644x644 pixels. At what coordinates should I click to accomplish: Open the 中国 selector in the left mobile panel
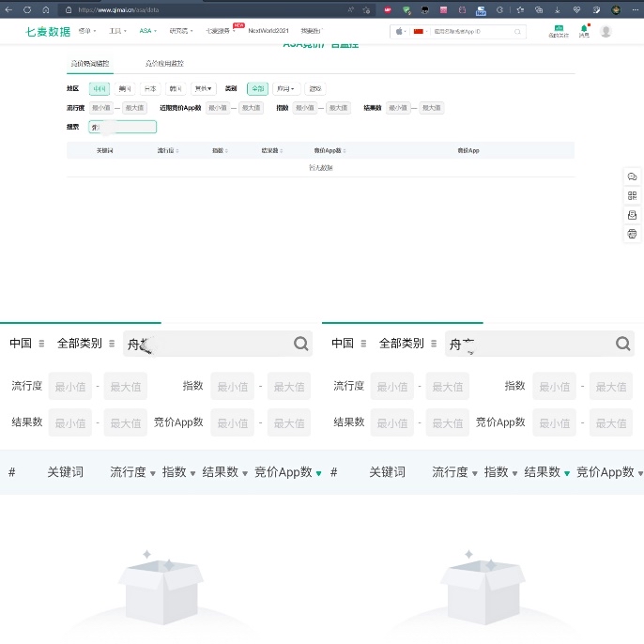pos(27,344)
